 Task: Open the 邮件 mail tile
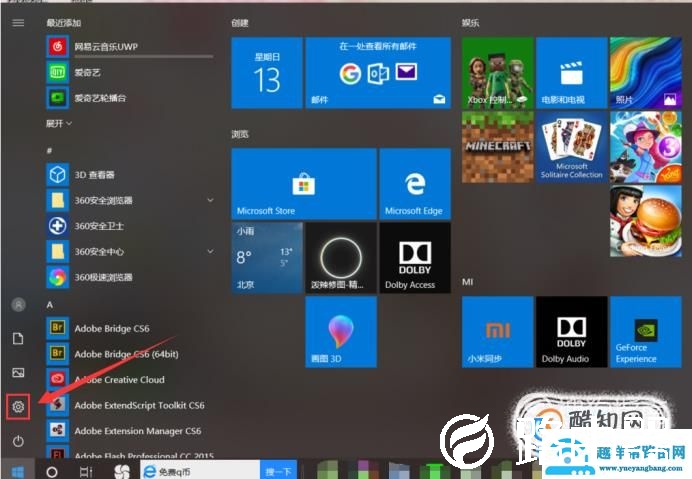(378, 73)
